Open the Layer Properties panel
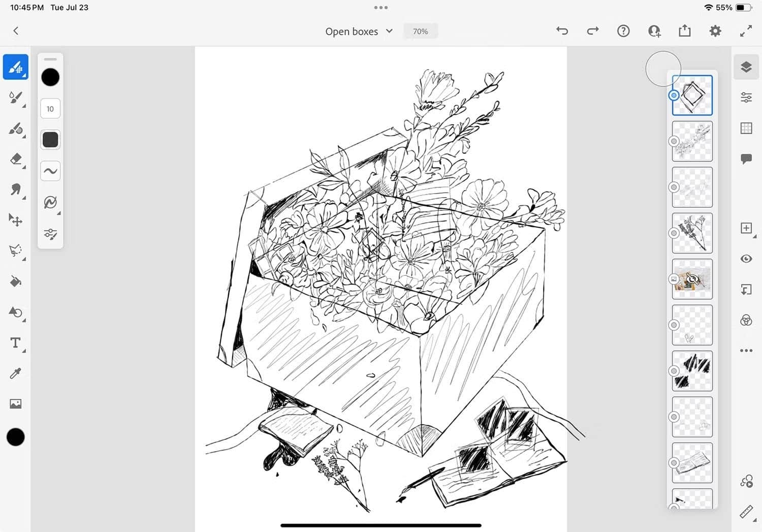The height and width of the screenshot is (532, 762). click(x=746, y=97)
